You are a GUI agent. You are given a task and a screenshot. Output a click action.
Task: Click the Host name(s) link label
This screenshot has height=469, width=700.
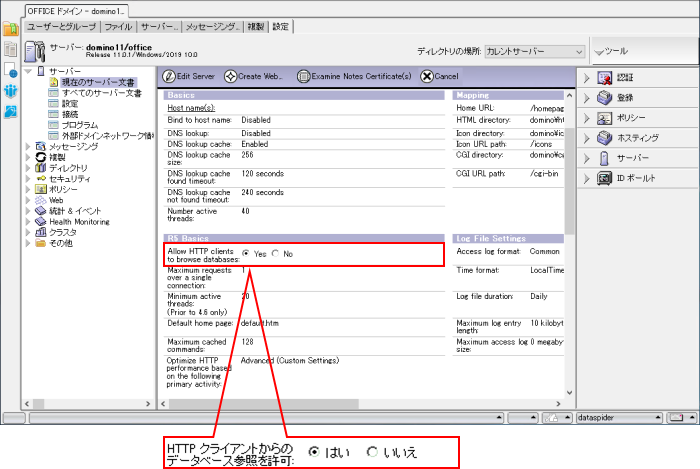(x=191, y=107)
